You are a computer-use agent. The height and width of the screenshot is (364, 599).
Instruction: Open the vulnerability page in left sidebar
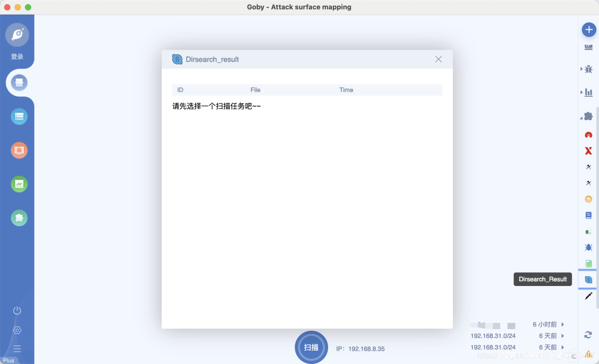[19, 150]
